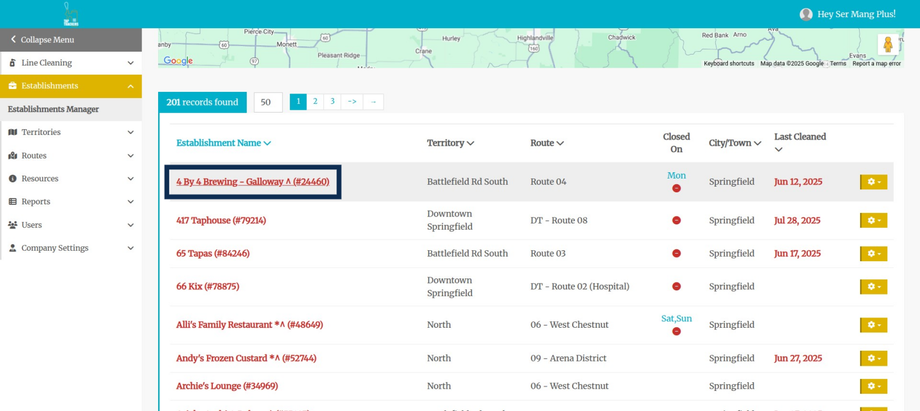Image resolution: width=920 pixels, height=411 pixels.
Task: Open gear menu for Archie's Lounge
Action: (x=874, y=386)
